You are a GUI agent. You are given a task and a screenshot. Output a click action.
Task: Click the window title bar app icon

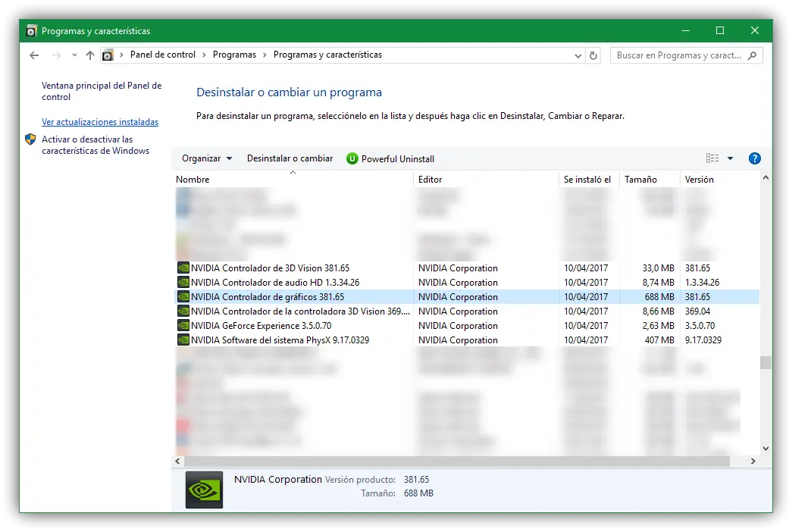coord(31,31)
